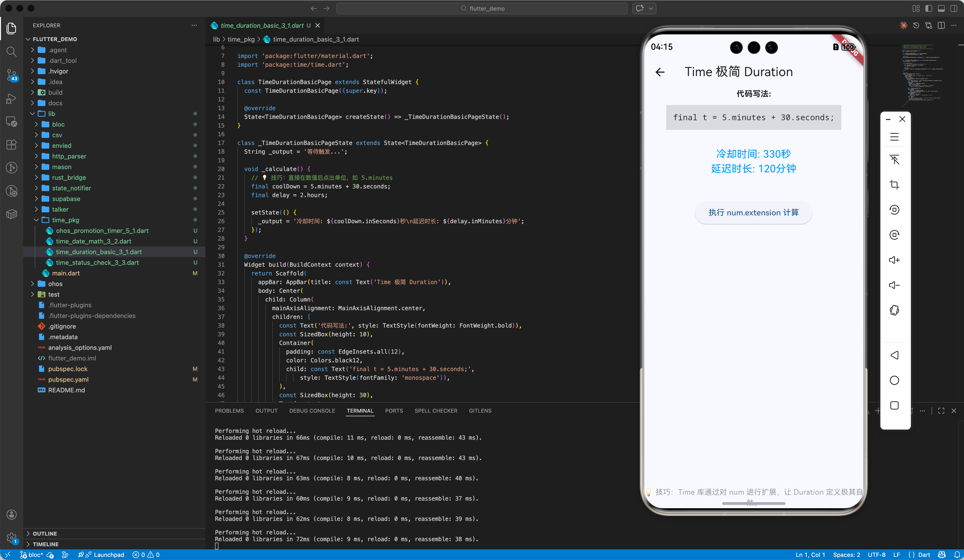Viewport: 964px width, 560px height.
Task: Open the Extensions view
Action: 12,144
